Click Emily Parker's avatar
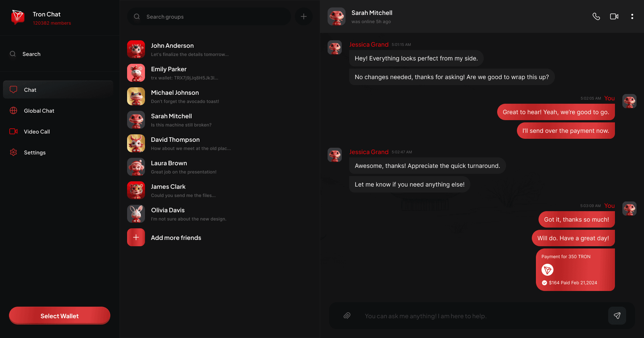 [136, 73]
